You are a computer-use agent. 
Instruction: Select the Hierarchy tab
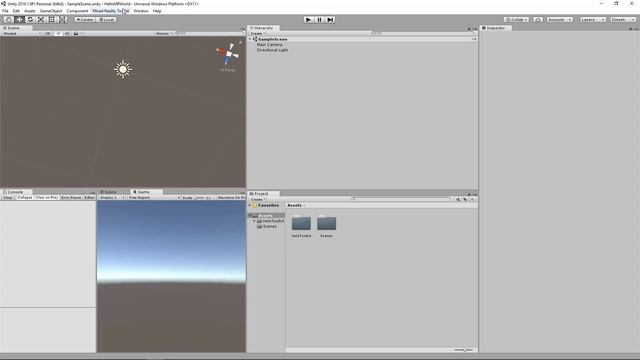point(263,28)
